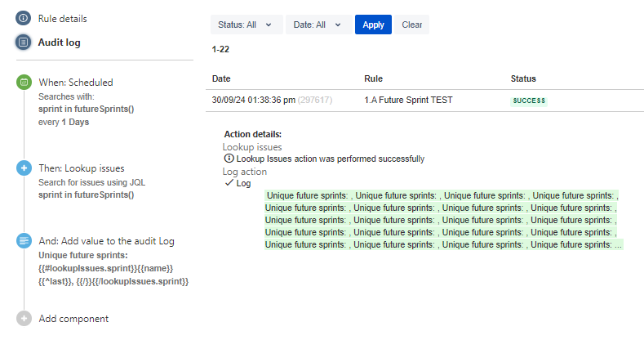The width and height of the screenshot is (644, 340).
Task: Open the Date: All dropdown
Action: [318, 25]
